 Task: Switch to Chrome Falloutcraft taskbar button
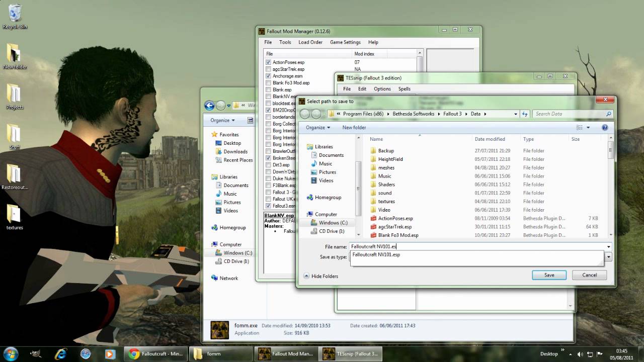click(156, 353)
